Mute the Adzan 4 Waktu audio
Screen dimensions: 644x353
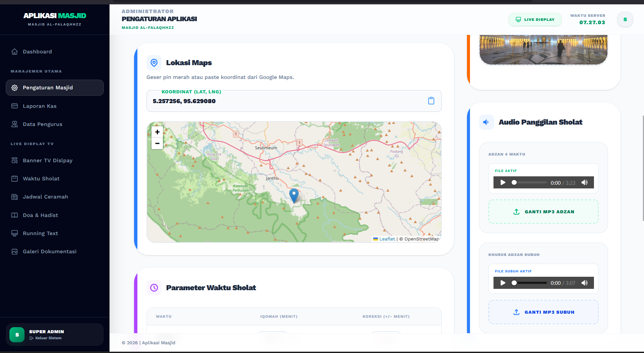[585, 183]
